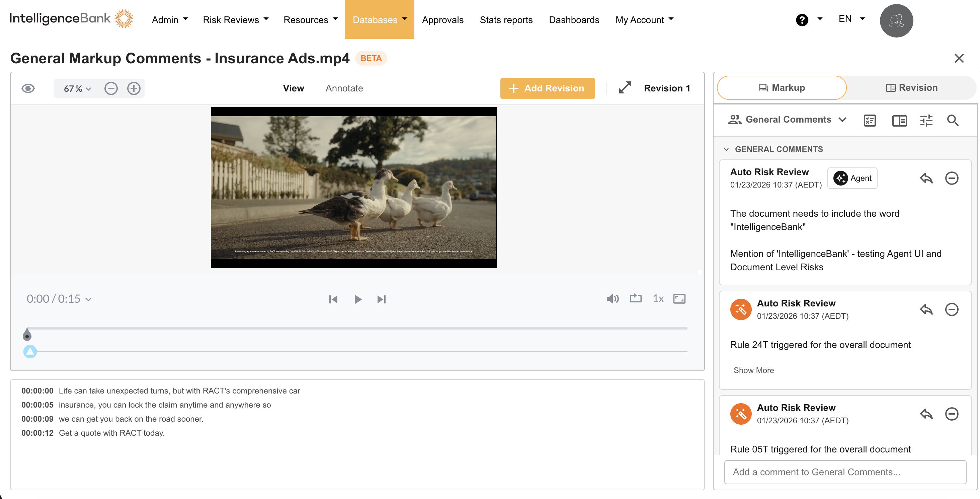Image resolution: width=980 pixels, height=499 pixels.
Task: Collapse the GENERAL COMMENTS section
Action: coord(726,149)
